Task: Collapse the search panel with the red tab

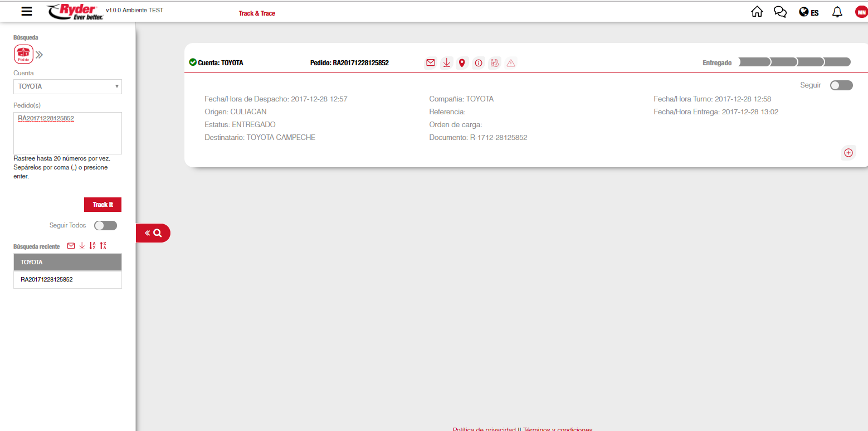Action: [x=153, y=233]
